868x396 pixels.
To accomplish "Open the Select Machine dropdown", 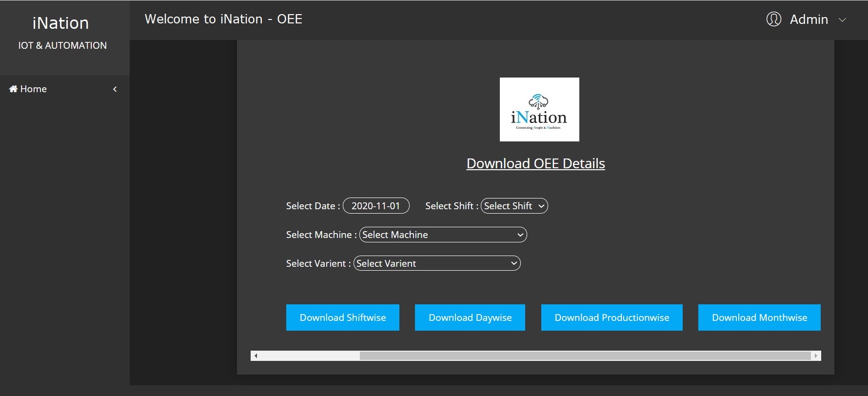I will click(443, 235).
